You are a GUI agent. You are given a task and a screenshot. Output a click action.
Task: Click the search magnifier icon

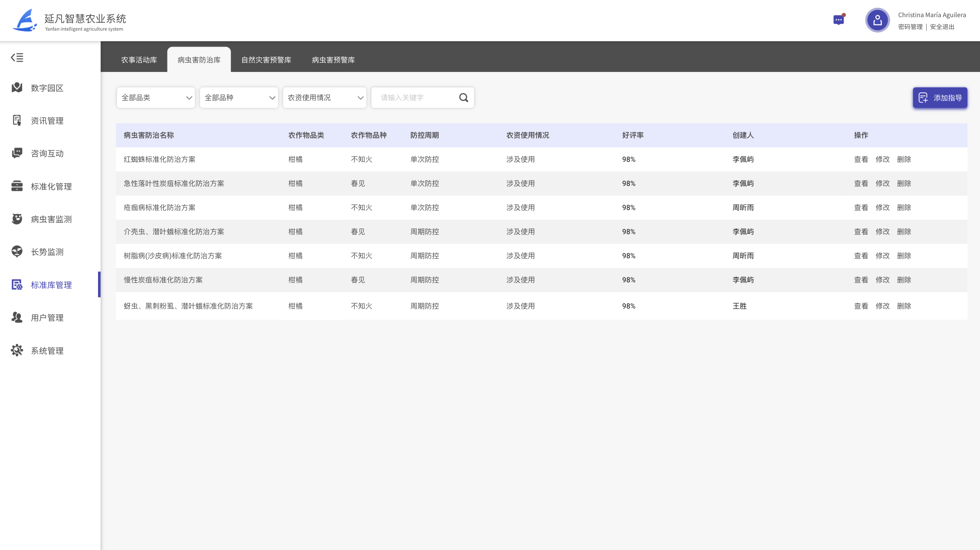click(x=463, y=98)
